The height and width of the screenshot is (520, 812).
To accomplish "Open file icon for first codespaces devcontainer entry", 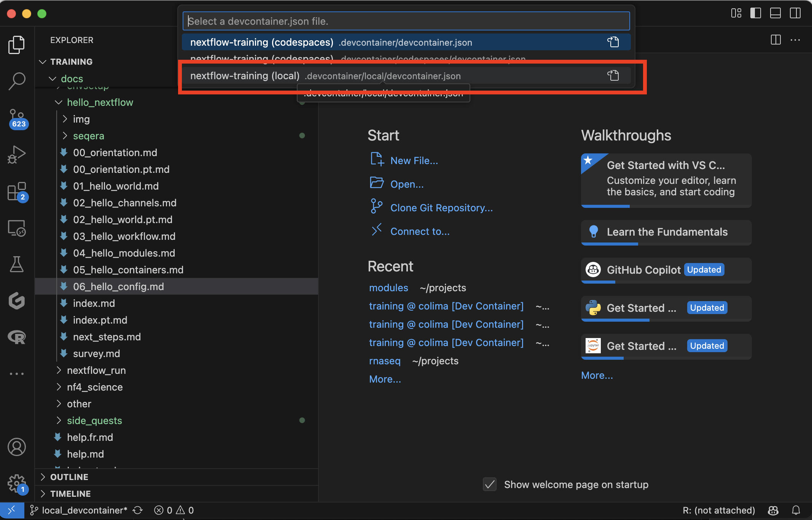I will (613, 42).
